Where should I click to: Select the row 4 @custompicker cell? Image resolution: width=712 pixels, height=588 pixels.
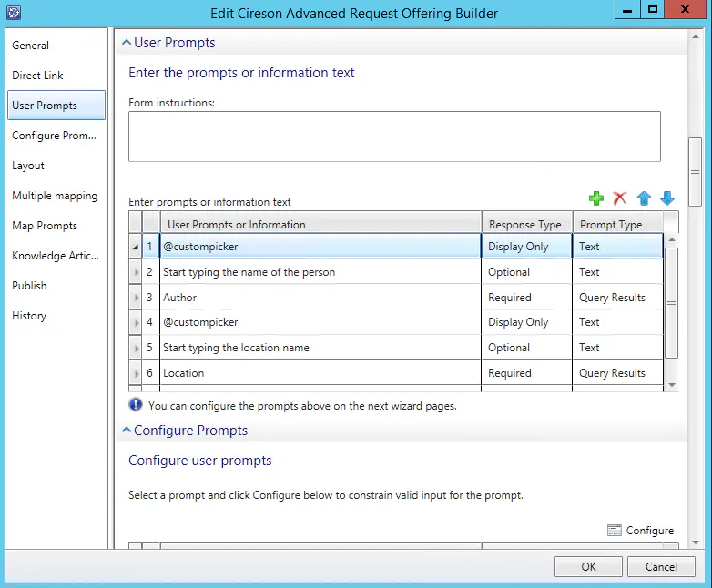(320, 322)
